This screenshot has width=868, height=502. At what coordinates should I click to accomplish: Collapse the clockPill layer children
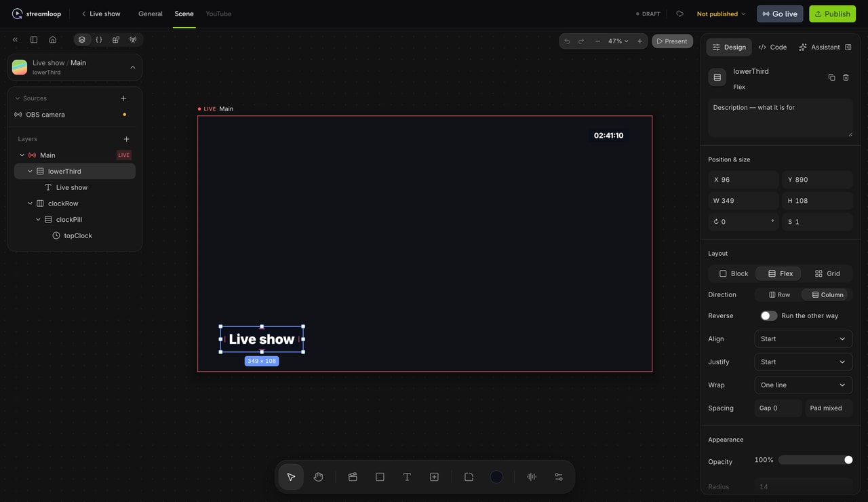pos(38,220)
